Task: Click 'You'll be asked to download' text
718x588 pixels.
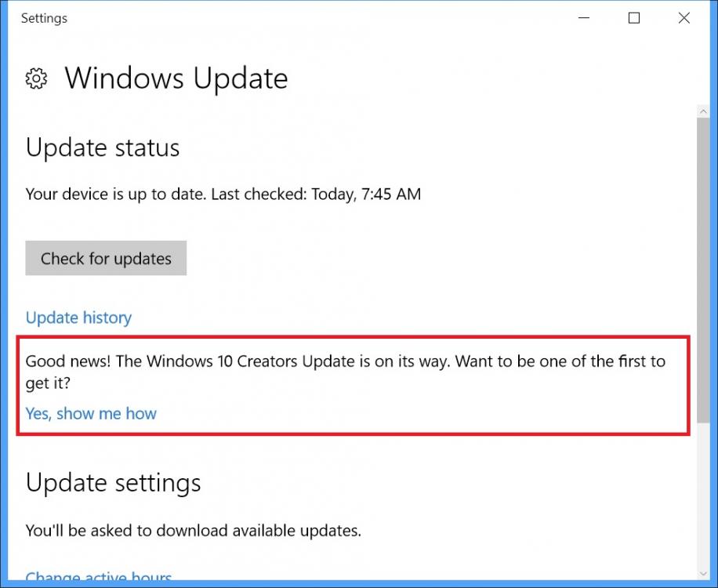Action: pos(194,531)
